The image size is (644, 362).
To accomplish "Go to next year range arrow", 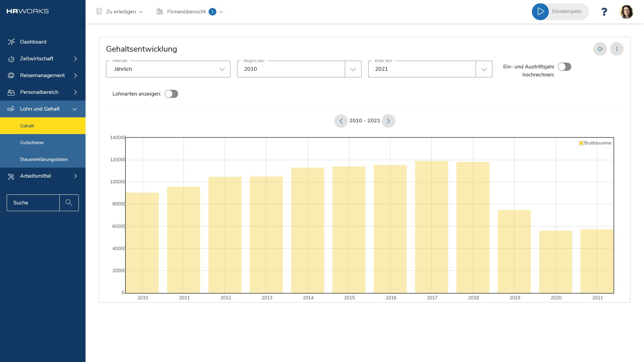I will [x=388, y=121].
